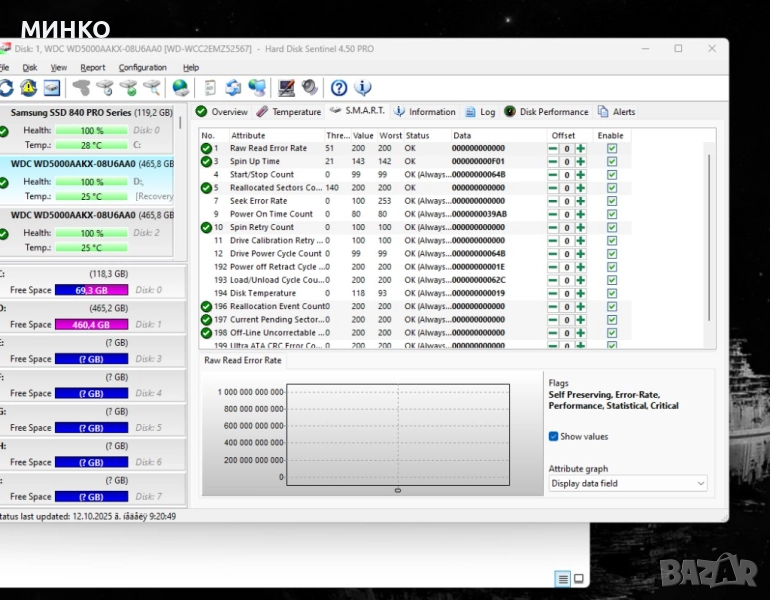Click the report document toolbar icon
This screenshot has width=770, height=600.
tap(210, 88)
